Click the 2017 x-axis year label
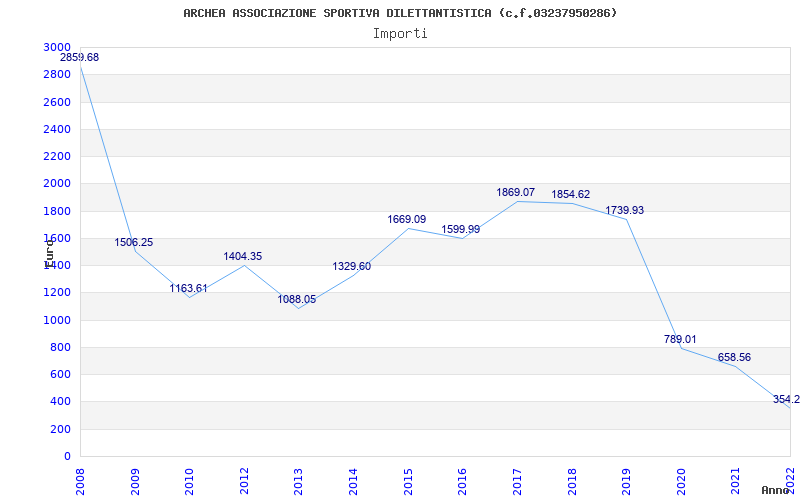The height and width of the screenshot is (500, 800). 517,481
